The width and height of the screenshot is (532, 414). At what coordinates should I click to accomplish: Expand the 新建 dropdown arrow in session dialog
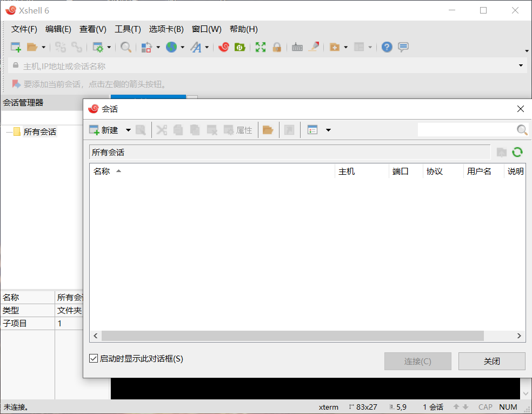(x=128, y=130)
